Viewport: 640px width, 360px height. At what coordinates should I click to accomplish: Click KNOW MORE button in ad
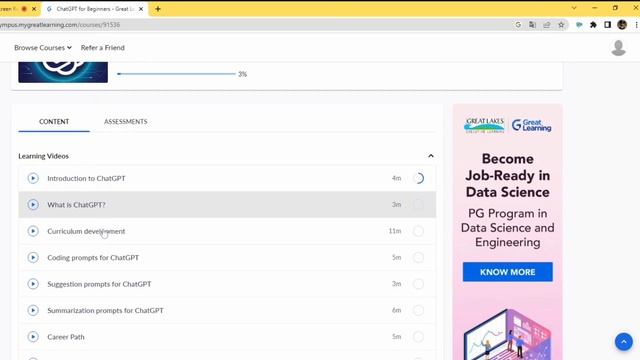507,272
